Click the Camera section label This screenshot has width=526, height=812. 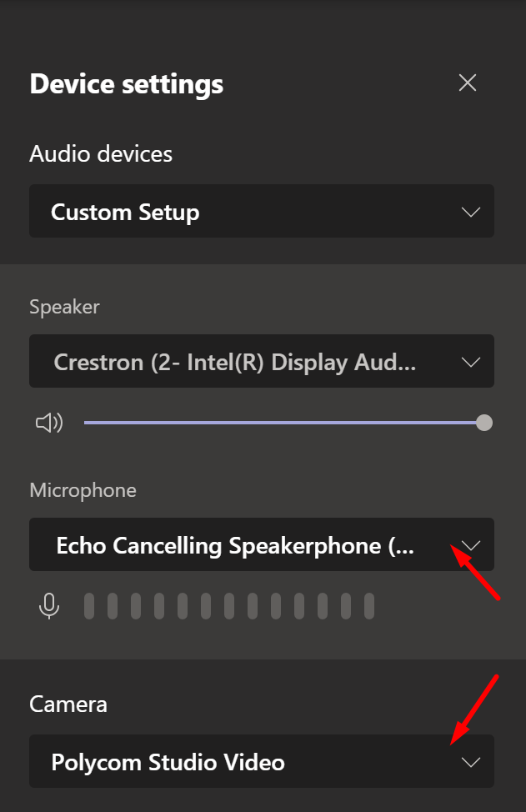(68, 704)
